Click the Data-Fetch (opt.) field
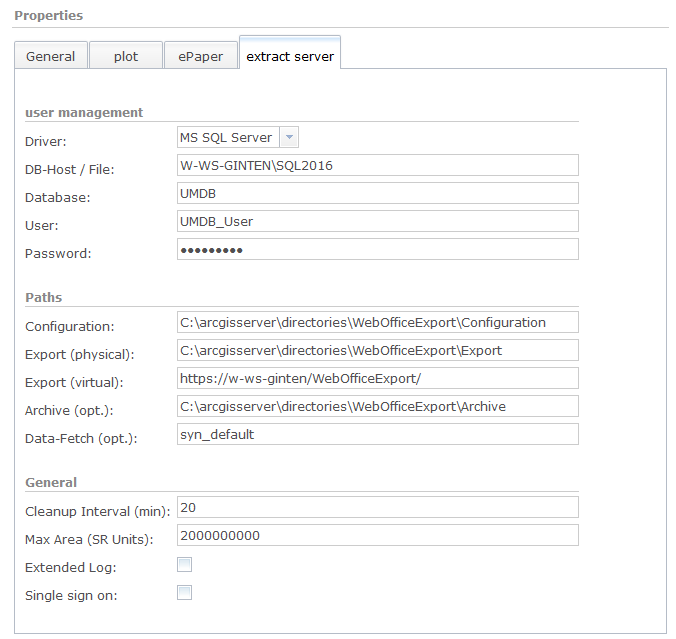The width and height of the screenshot is (676, 639). 378,434
